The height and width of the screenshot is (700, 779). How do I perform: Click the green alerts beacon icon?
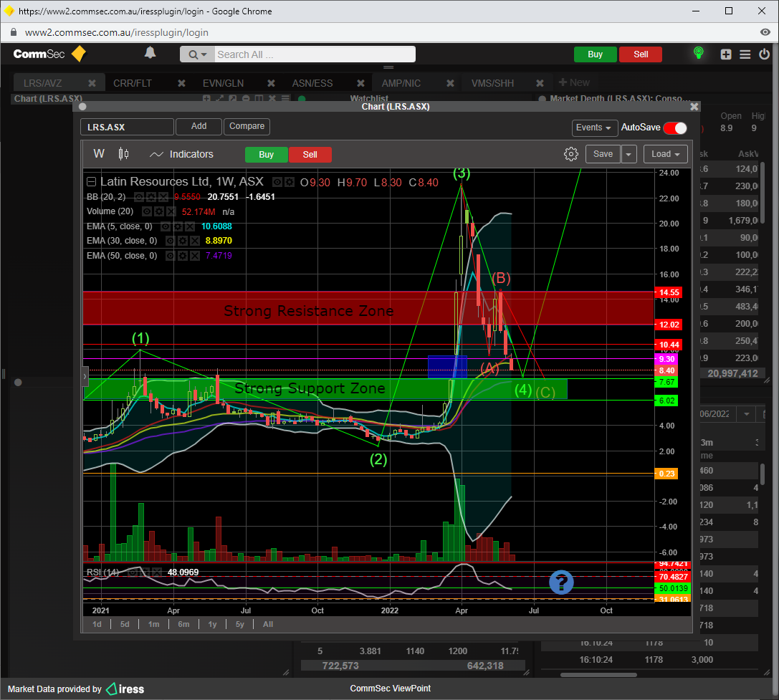(x=698, y=54)
